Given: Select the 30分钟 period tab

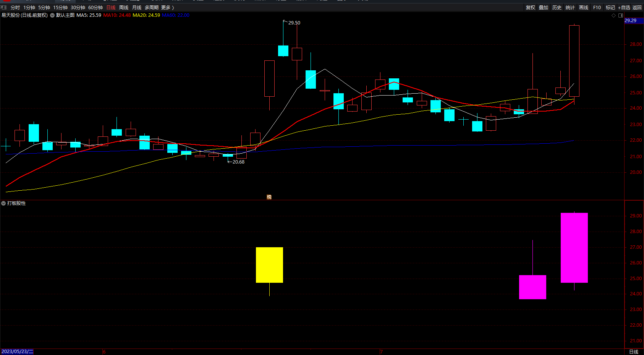Looking at the screenshot, I should pos(78,8).
